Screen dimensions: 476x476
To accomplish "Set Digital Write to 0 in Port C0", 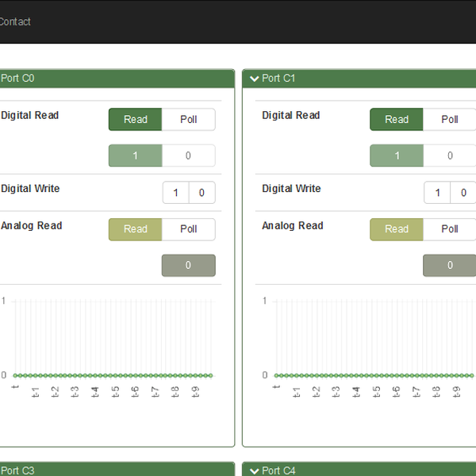I will 202,193.
